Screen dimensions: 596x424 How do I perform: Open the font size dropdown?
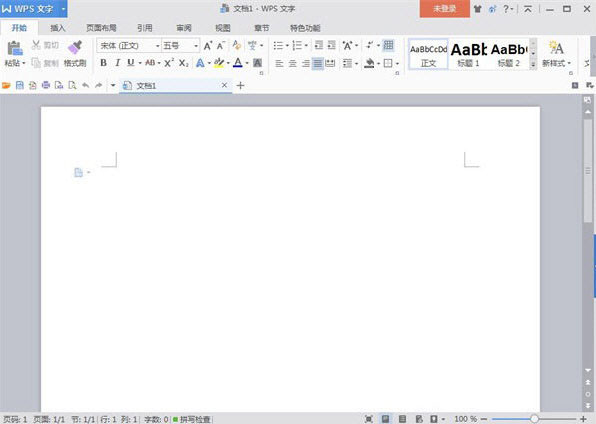click(x=196, y=46)
